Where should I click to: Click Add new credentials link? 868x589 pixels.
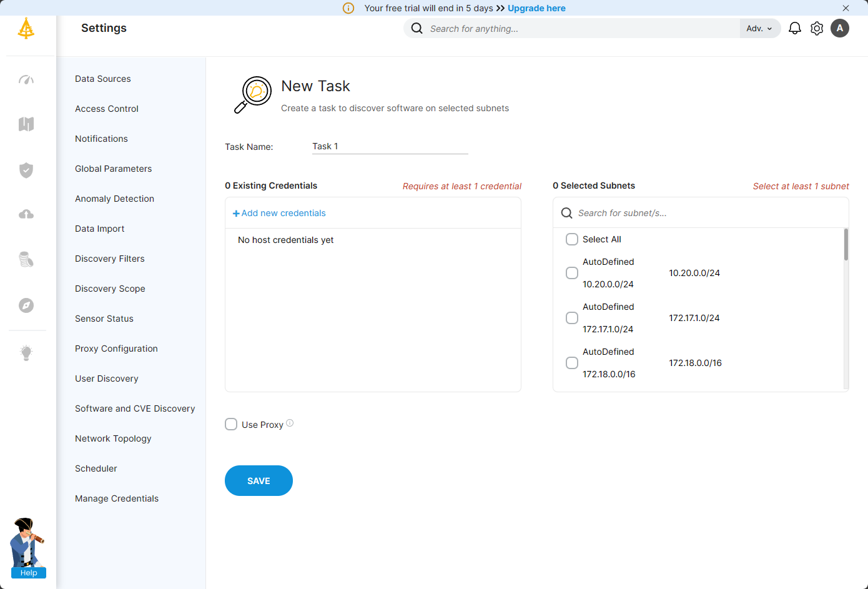[279, 213]
